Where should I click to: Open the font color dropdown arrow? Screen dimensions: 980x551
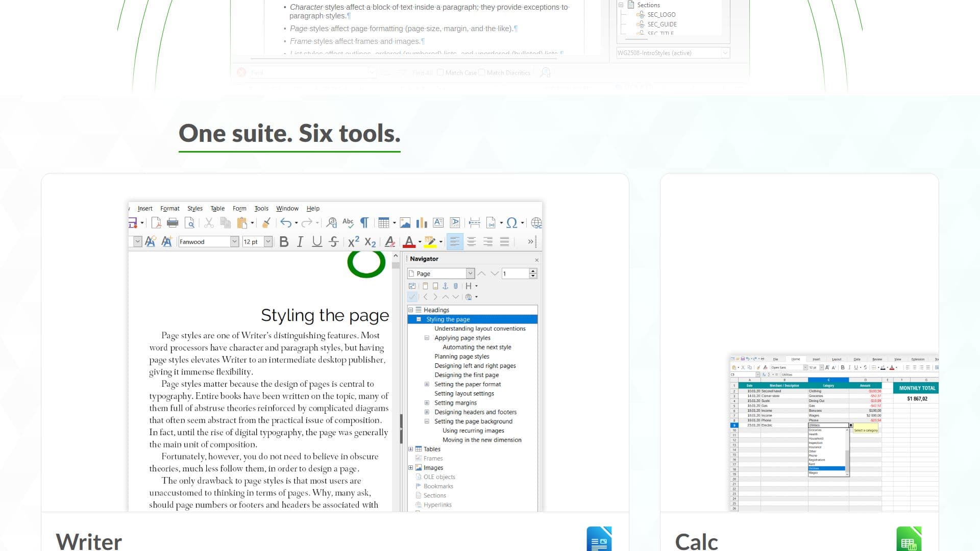click(420, 242)
